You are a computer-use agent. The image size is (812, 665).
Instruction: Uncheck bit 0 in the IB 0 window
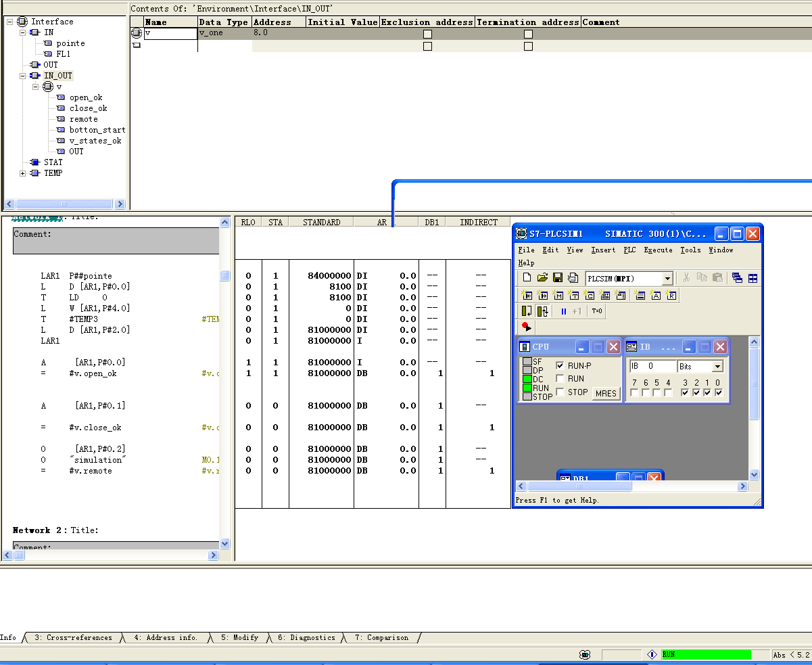point(718,393)
